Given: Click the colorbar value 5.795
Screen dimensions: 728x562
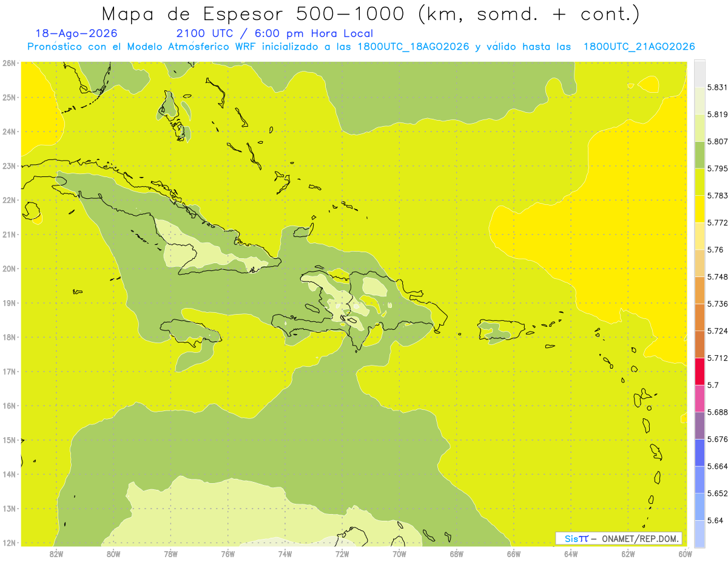Looking at the screenshot, I should [717, 169].
